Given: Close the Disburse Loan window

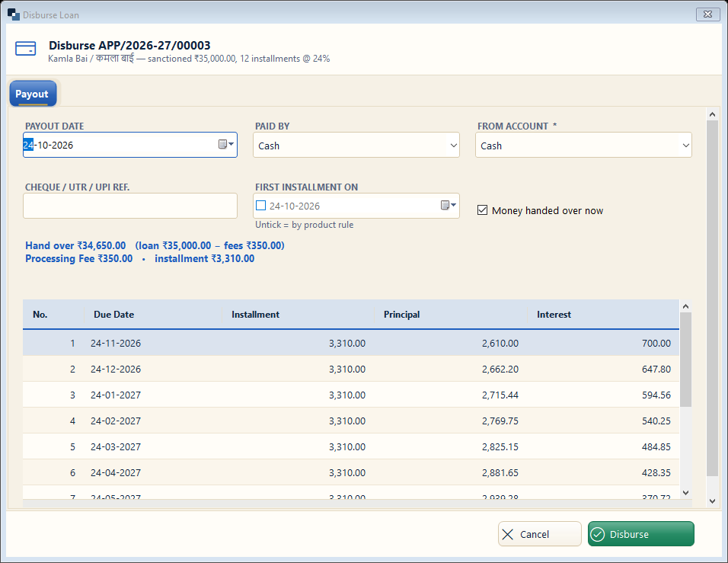Looking at the screenshot, I should click(707, 14).
